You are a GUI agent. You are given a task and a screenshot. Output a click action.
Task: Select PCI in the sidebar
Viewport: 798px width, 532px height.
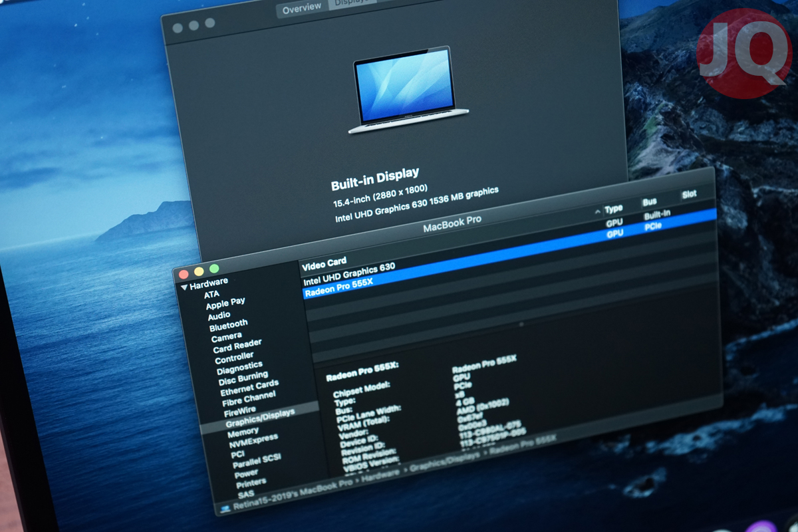(x=237, y=454)
